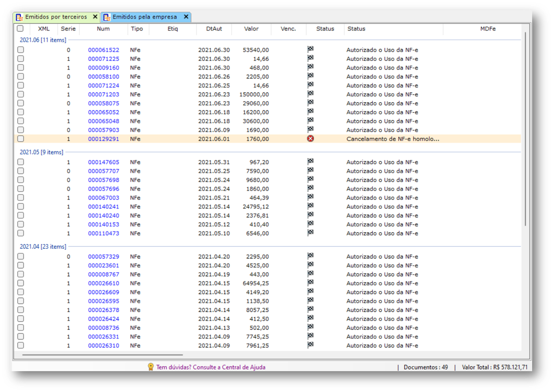
Task: Click the status flag icon for 000057903
Action: click(310, 130)
